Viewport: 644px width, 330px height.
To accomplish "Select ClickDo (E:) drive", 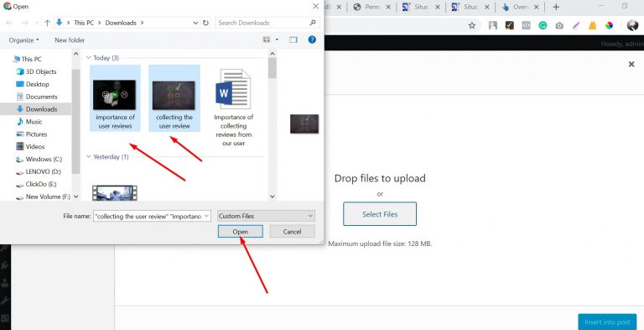I will click(x=36, y=184).
